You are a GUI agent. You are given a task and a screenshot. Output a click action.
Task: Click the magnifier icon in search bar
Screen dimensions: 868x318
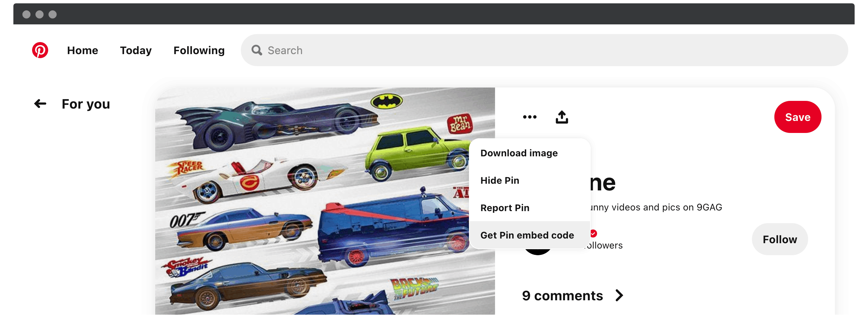click(x=257, y=50)
